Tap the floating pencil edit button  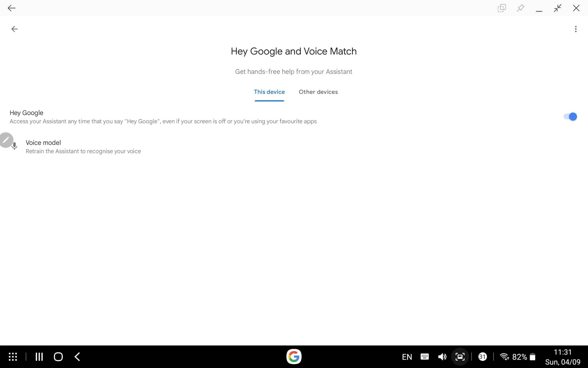6,140
